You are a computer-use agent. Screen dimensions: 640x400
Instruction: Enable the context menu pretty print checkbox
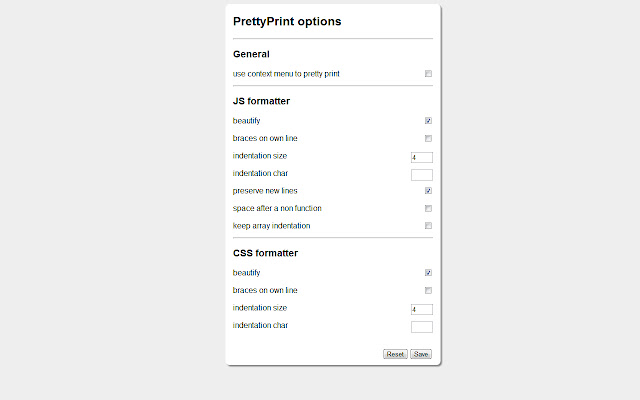point(428,74)
